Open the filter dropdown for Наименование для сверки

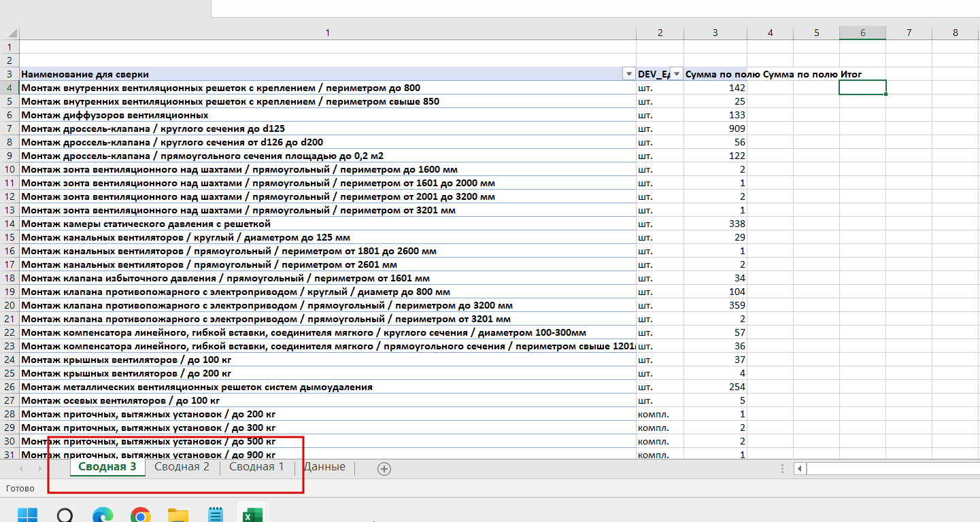point(628,74)
